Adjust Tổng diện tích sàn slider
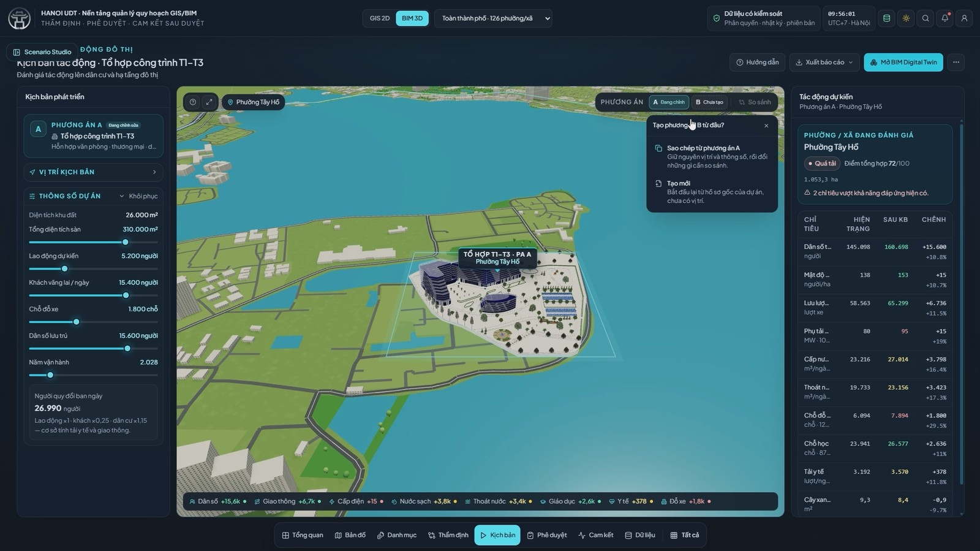Viewport: 980px width, 551px height. pyautogui.click(x=93, y=242)
